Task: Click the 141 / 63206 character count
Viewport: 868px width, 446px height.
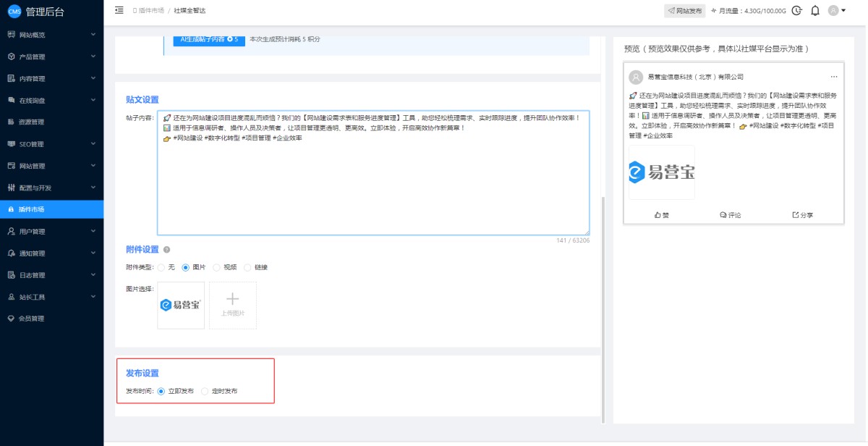Action: click(573, 240)
